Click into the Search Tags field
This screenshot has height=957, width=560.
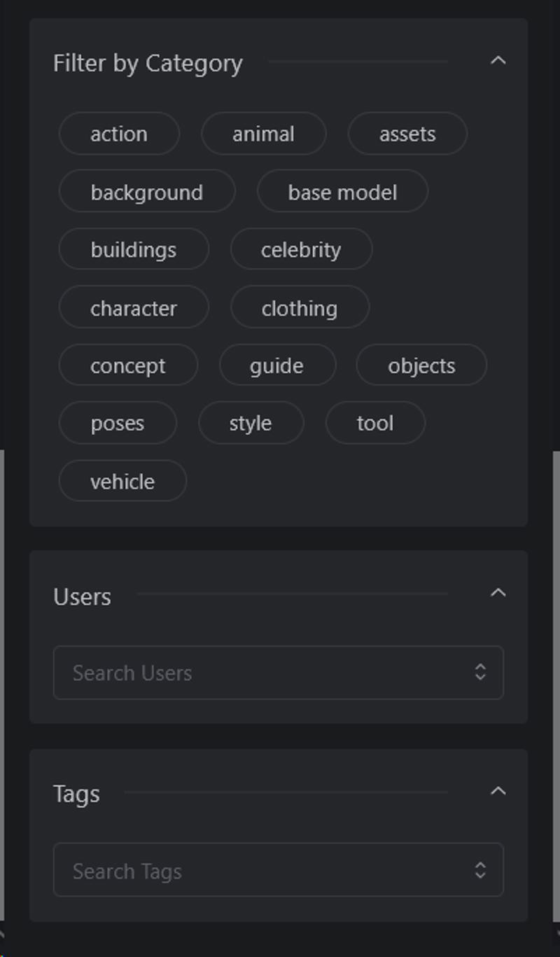click(278, 870)
